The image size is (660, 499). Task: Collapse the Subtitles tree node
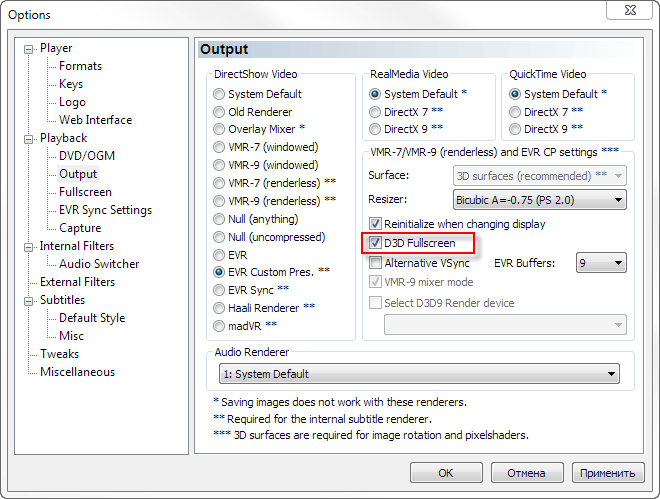click(29, 301)
